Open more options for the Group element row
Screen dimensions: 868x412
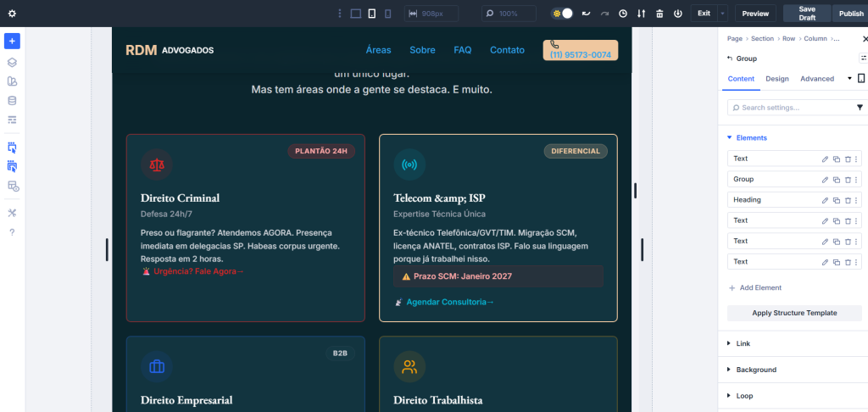(x=856, y=180)
